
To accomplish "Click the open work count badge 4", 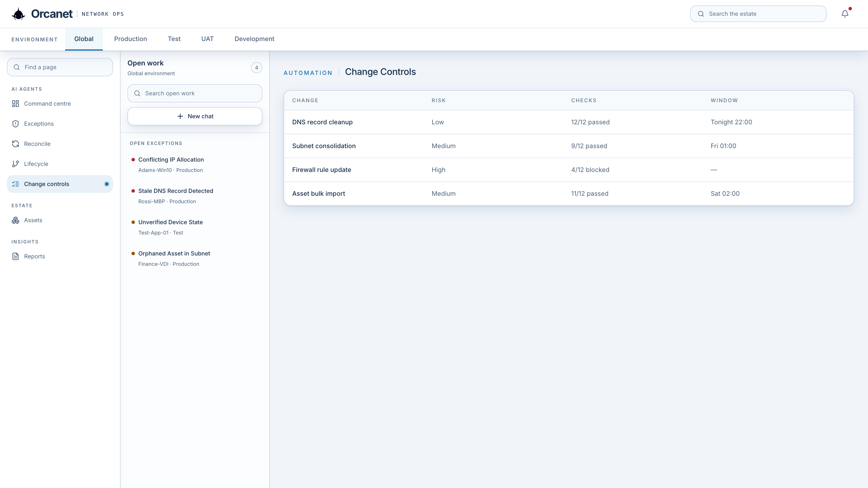I will click(256, 68).
